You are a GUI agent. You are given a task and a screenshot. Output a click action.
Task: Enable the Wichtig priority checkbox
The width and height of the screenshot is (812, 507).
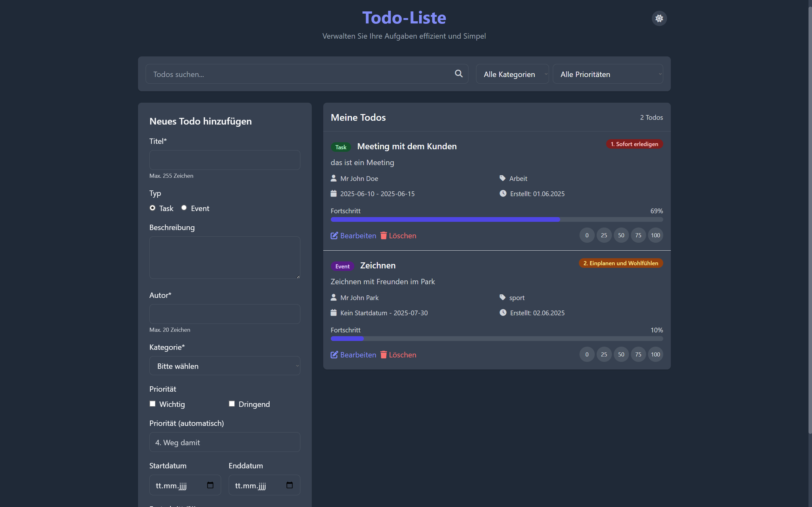[153, 404]
